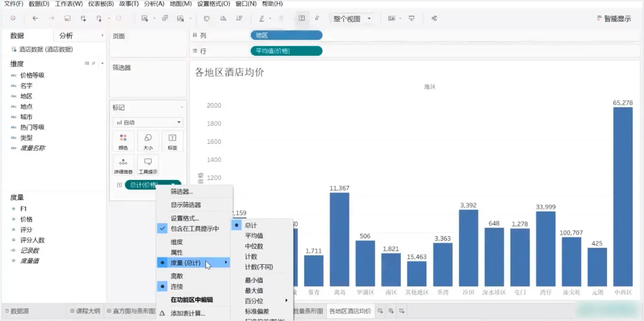
Task: Open the 整个视图 fit dropdown
Action: tap(353, 19)
